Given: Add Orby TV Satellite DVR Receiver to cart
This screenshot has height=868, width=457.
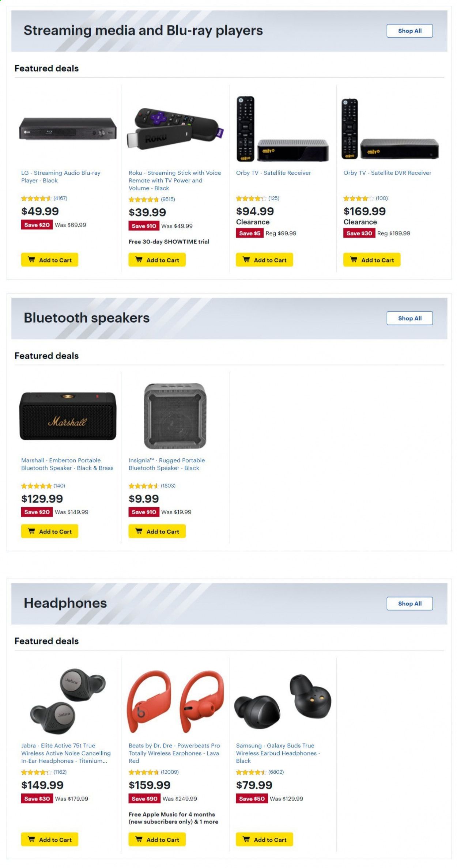Looking at the screenshot, I should pos(371,260).
